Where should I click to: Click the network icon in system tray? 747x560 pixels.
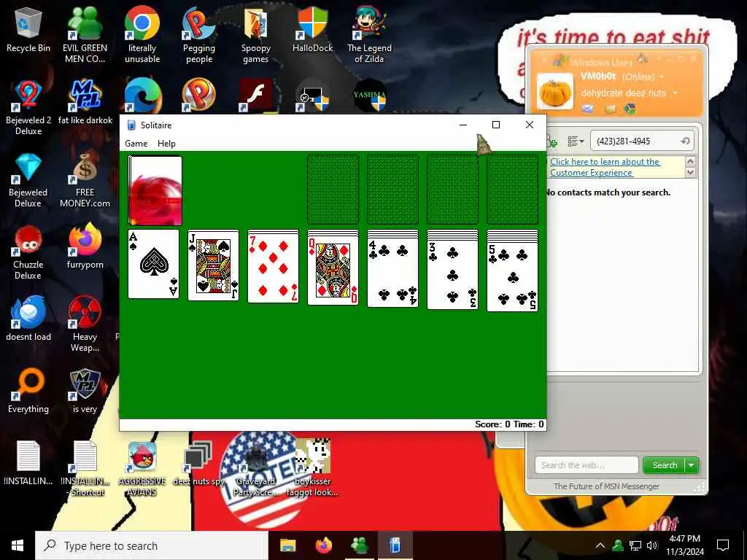click(x=635, y=545)
